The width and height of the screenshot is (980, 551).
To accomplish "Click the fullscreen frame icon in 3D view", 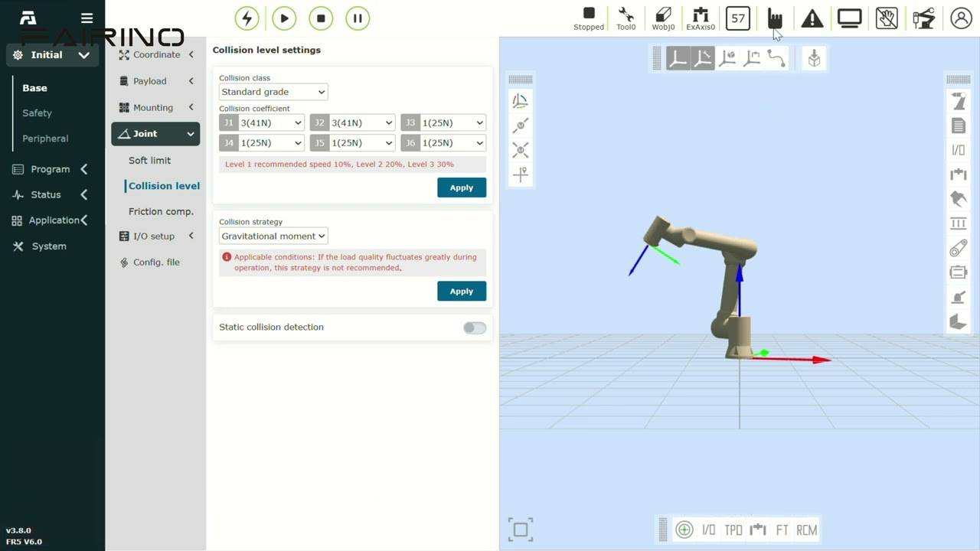I will pos(521,530).
